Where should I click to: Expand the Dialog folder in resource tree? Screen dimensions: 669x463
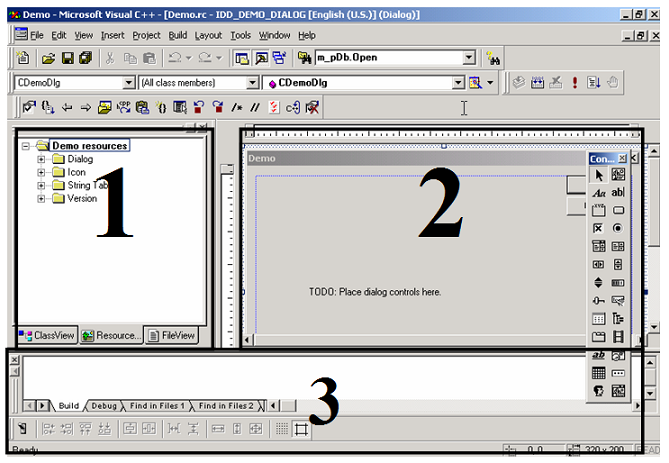tap(42, 159)
